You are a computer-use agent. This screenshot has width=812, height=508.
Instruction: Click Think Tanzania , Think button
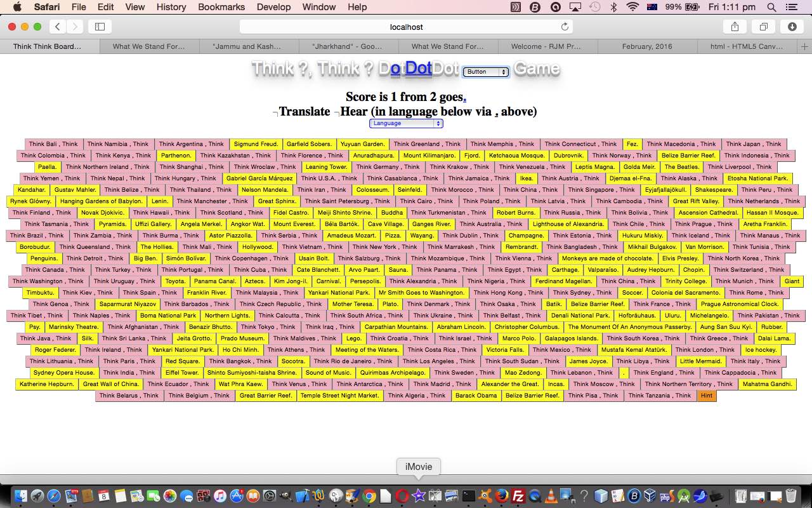tap(660, 396)
